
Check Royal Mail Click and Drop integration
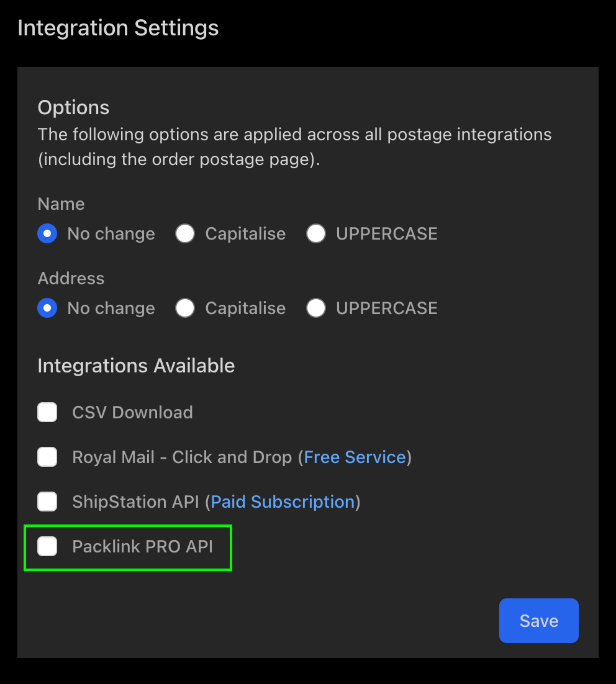47,457
